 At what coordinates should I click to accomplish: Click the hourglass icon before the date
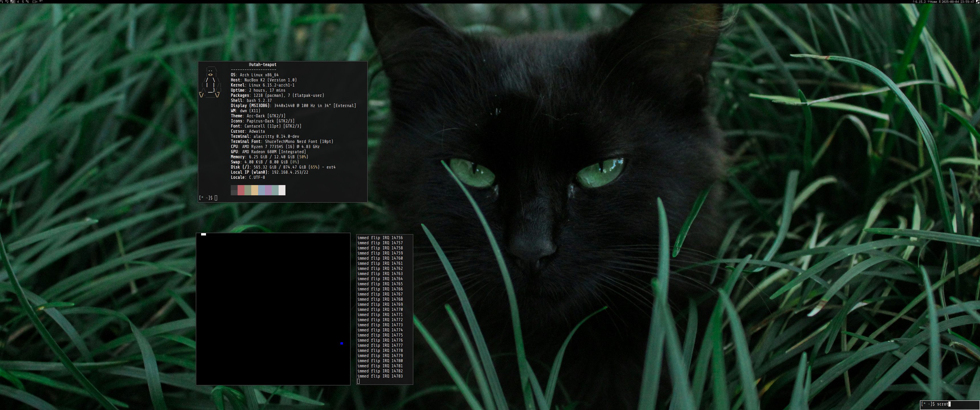tap(940, 2)
